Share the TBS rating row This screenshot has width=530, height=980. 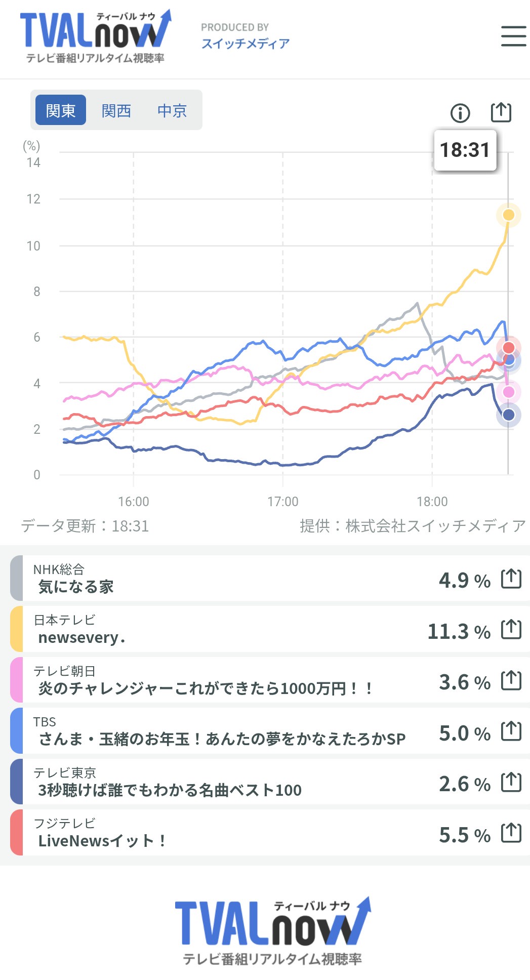pos(511,731)
